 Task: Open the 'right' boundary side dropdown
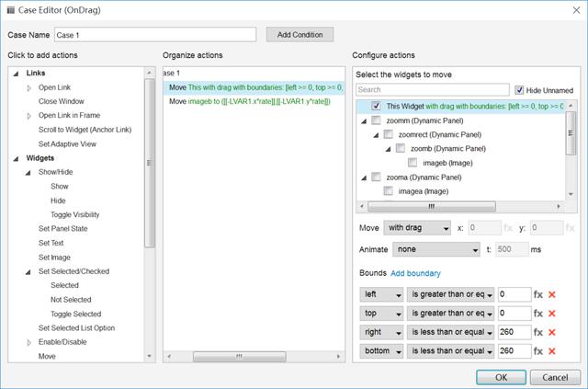click(381, 332)
